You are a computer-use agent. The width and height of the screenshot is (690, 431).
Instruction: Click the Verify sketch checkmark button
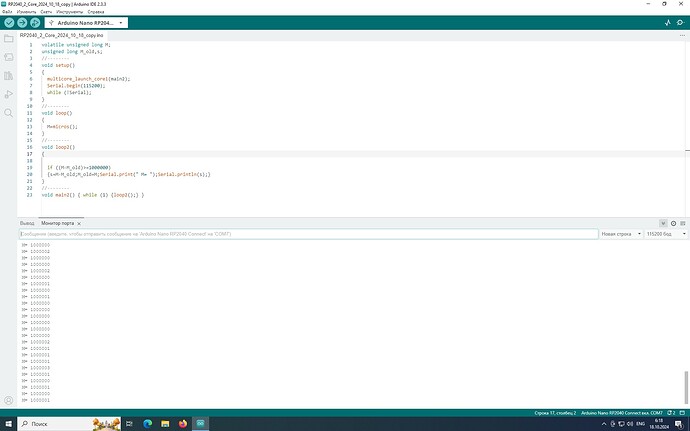[x=9, y=22]
